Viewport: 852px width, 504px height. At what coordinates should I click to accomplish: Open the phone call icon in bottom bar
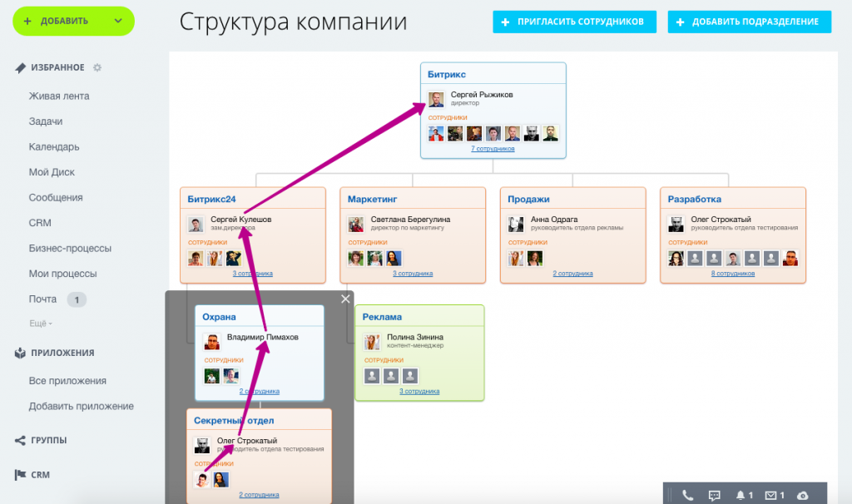point(688,495)
